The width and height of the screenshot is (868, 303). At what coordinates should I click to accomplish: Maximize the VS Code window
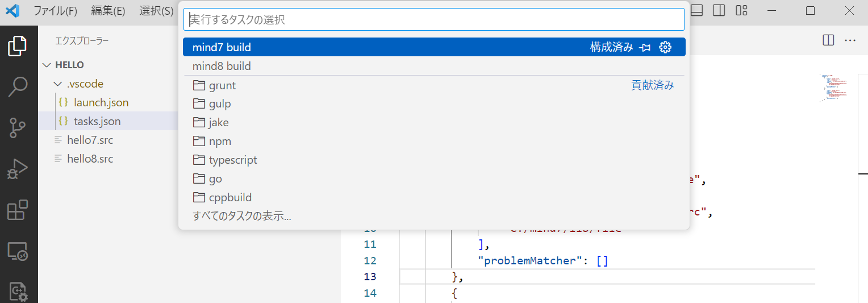point(811,10)
